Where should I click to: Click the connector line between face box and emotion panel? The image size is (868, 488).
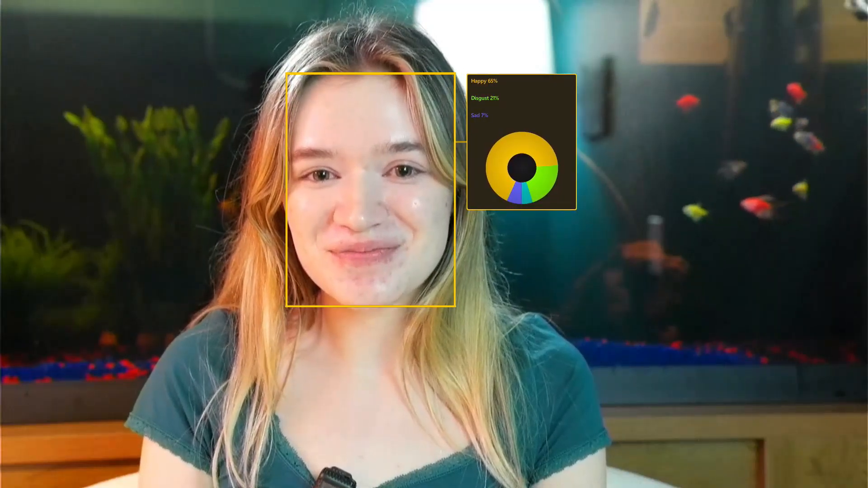click(461, 141)
